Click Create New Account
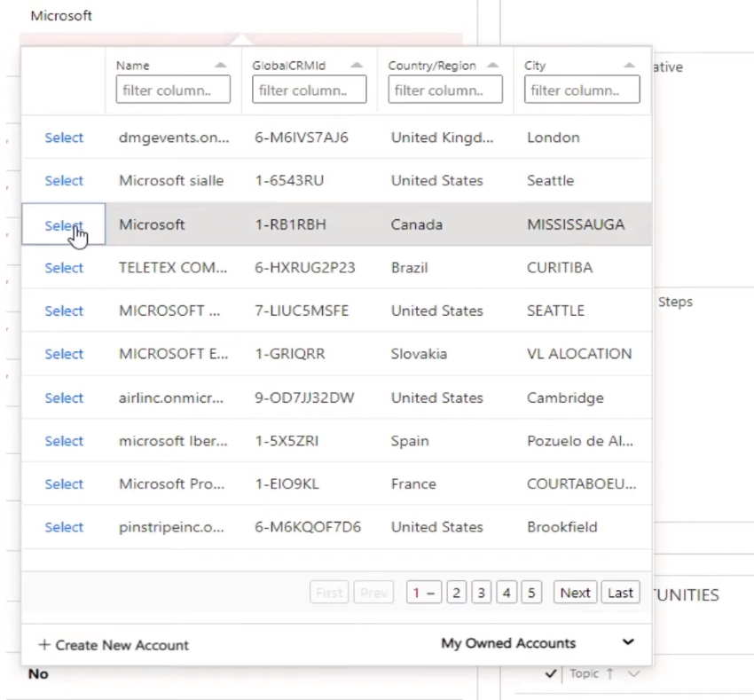754x700 pixels. click(114, 645)
